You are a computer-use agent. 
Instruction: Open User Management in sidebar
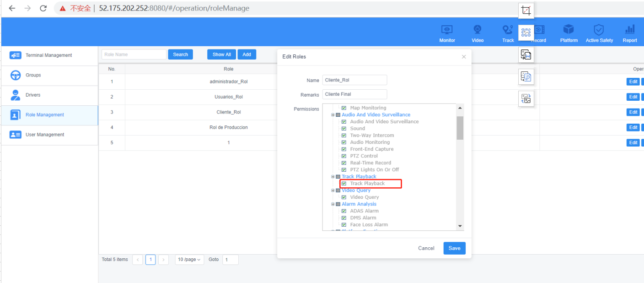click(44, 135)
